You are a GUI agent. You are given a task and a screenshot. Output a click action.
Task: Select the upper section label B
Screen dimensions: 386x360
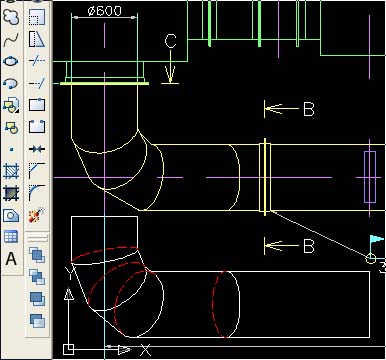309,109
